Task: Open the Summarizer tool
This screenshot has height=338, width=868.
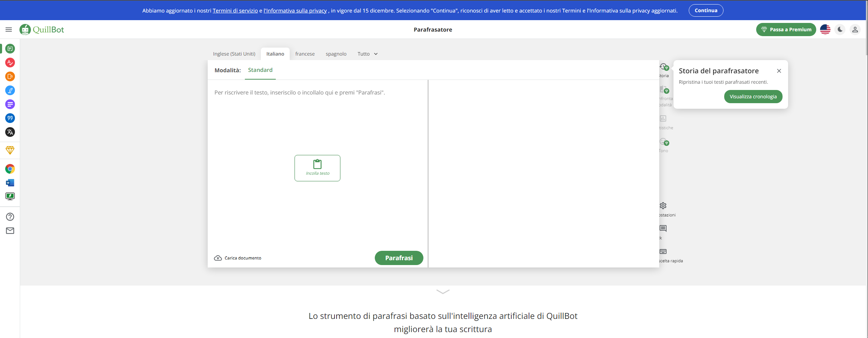Action: click(x=10, y=104)
